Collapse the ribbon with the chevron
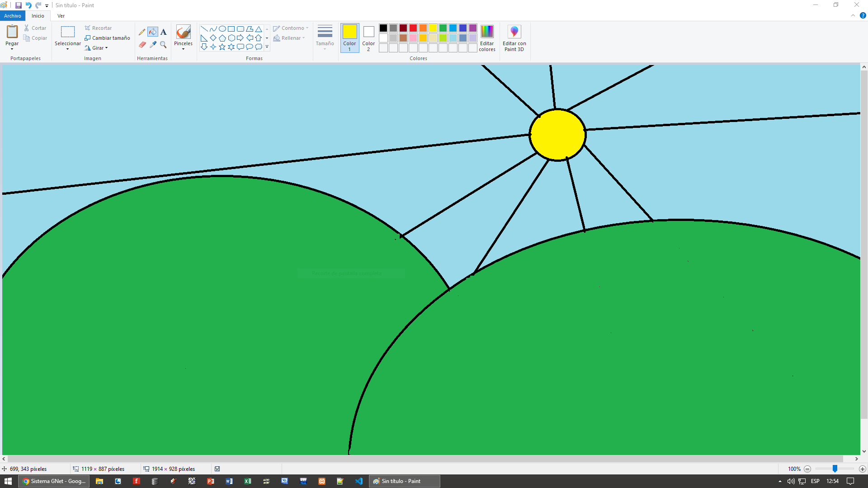The image size is (868, 488). [x=853, y=15]
